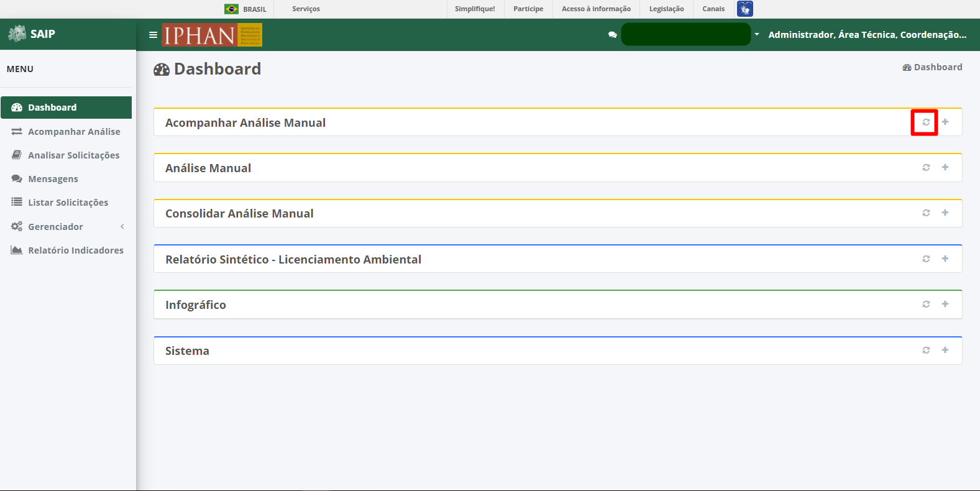Expand the Gerenciador submenu chevron

pos(122,226)
